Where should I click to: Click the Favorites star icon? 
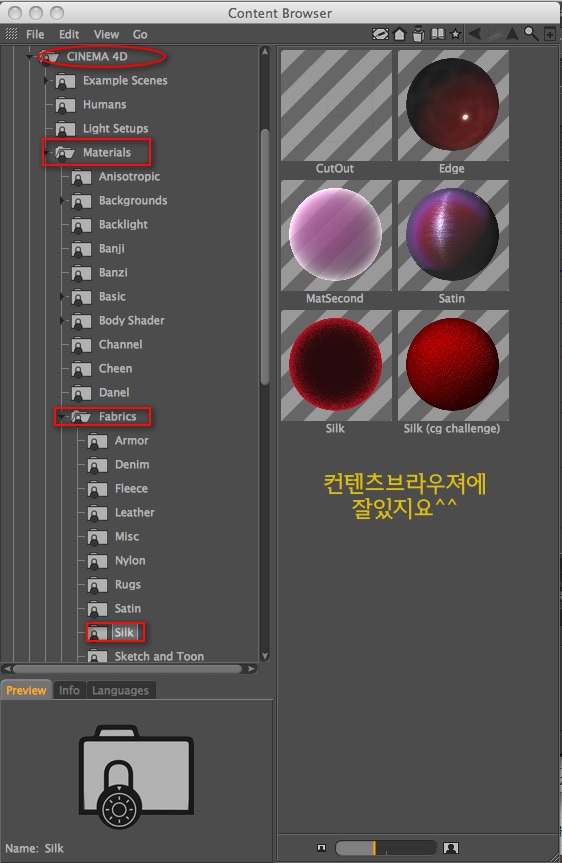click(x=455, y=34)
